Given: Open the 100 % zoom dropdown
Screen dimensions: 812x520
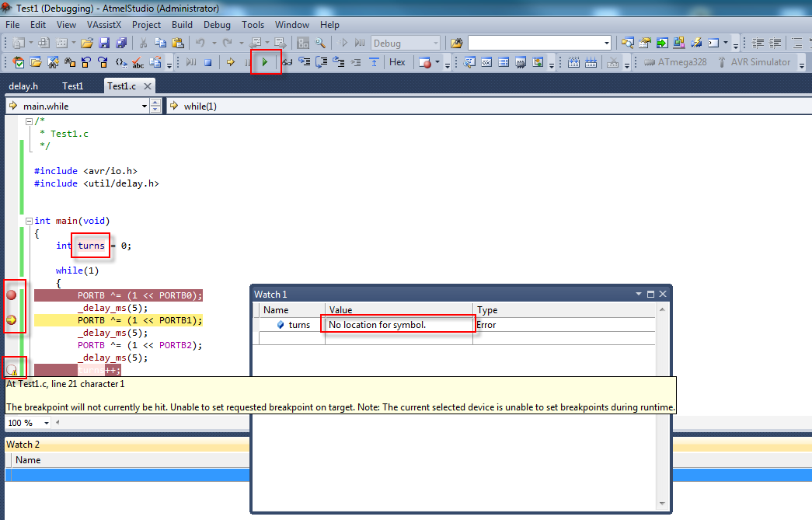Looking at the screenshot, I should coord(46,423).
